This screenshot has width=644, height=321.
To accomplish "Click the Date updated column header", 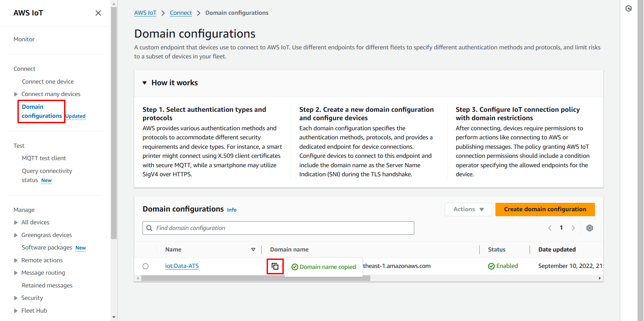I will [x=557, y=249].
